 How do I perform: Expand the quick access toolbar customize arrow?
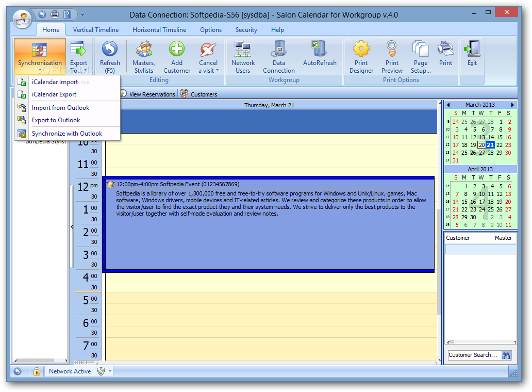click(83, 14)
